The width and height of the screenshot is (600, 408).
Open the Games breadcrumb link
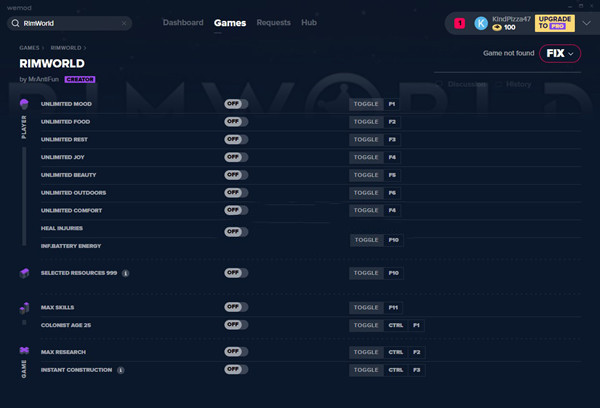[x=29, y=48]
